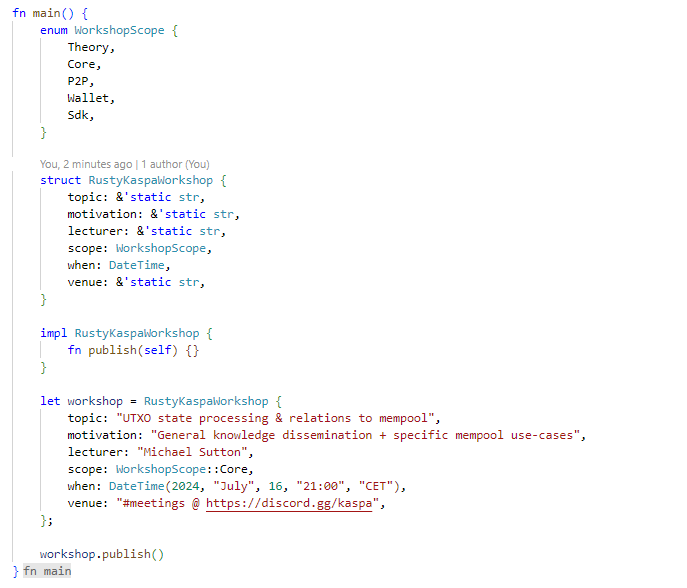The height and width of the screenshot is (588, 687).
Task: Click the "21:00" time string
Action: pyautogui.click(x=320, y=486)
